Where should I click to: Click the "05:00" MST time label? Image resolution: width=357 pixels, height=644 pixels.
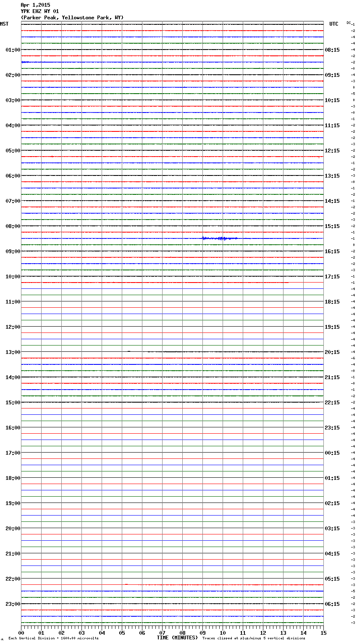click(x=13, y=151)
